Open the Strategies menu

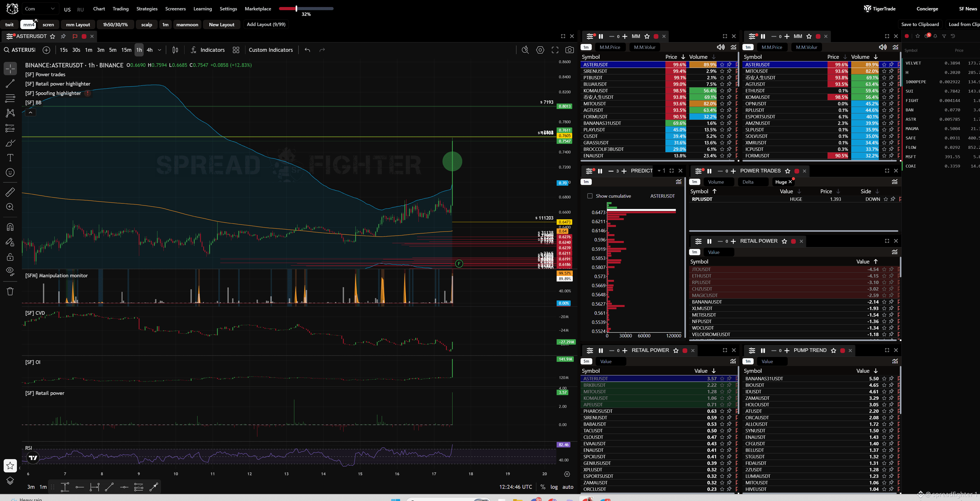point(147,9)
